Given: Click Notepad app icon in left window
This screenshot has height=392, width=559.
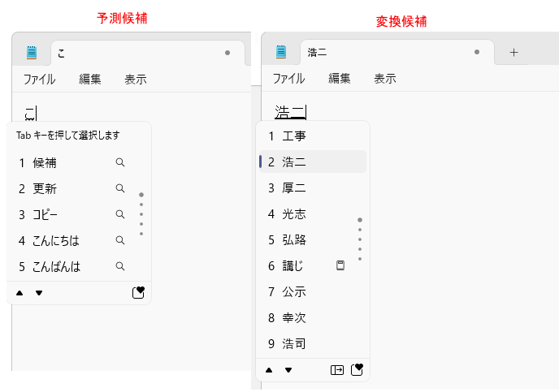Looking at the screenshot, I should pyautogui.click(x=32, y=53).
